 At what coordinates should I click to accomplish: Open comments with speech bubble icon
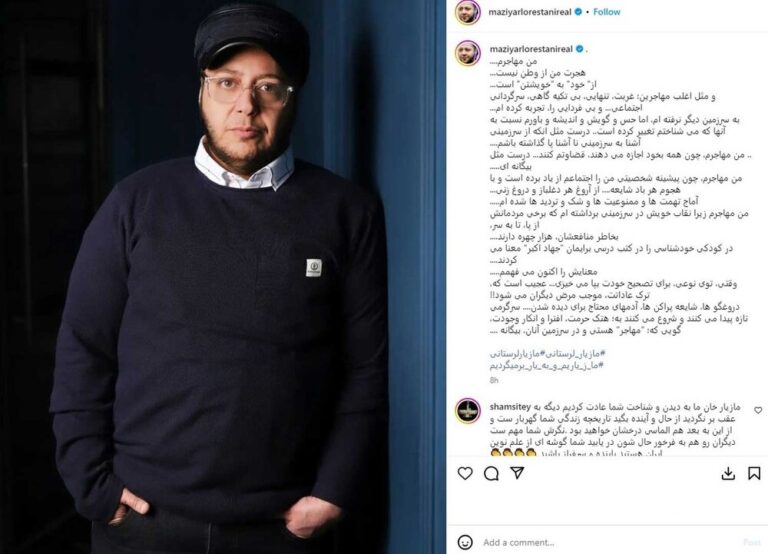click(x=491, y=473)
